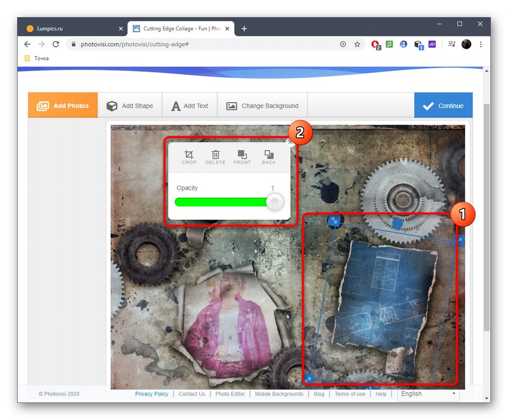Click the zoom magnifier icon in address bar

[343, 44]
